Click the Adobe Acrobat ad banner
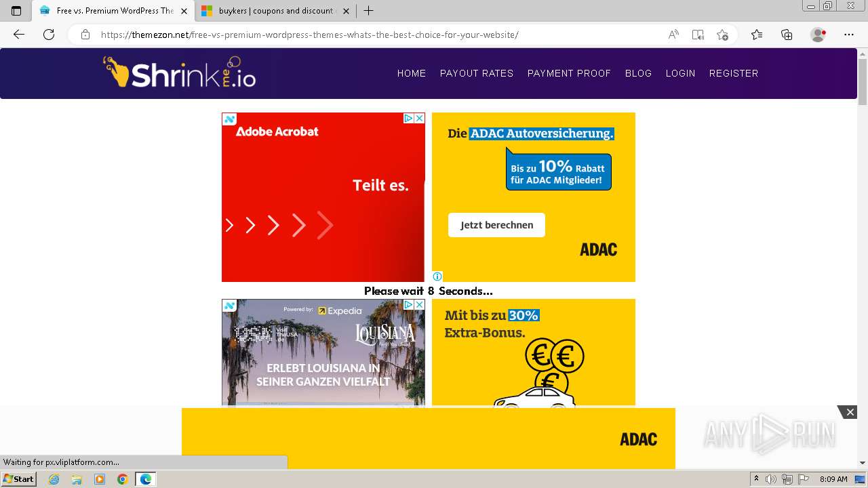Image resolution: width=868 pixels, height=488 pixels. tap(323, 197)
